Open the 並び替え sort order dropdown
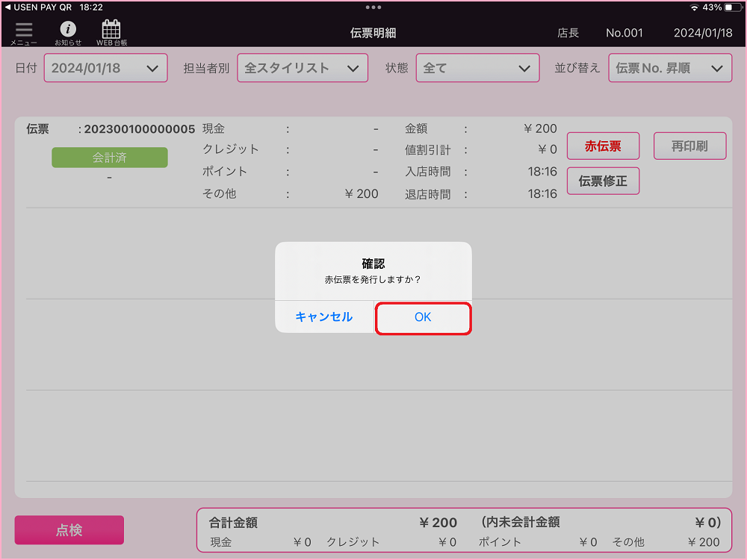This screenshot has width=747, height=560. click(x=669, y=68)
